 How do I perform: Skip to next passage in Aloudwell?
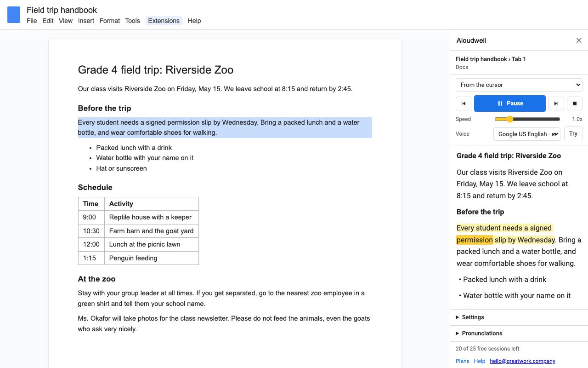556,103
